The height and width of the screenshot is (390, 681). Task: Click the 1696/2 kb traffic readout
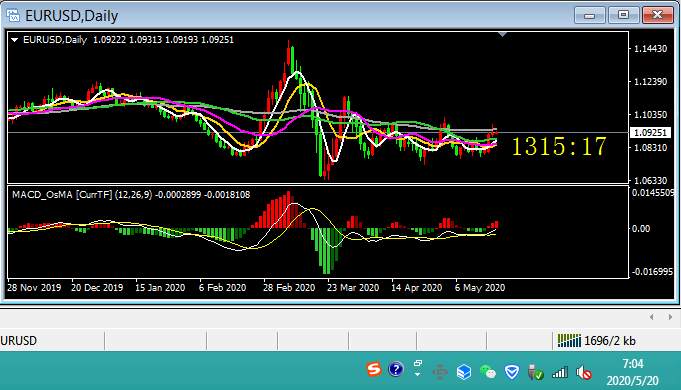click(x=610, y=341)
